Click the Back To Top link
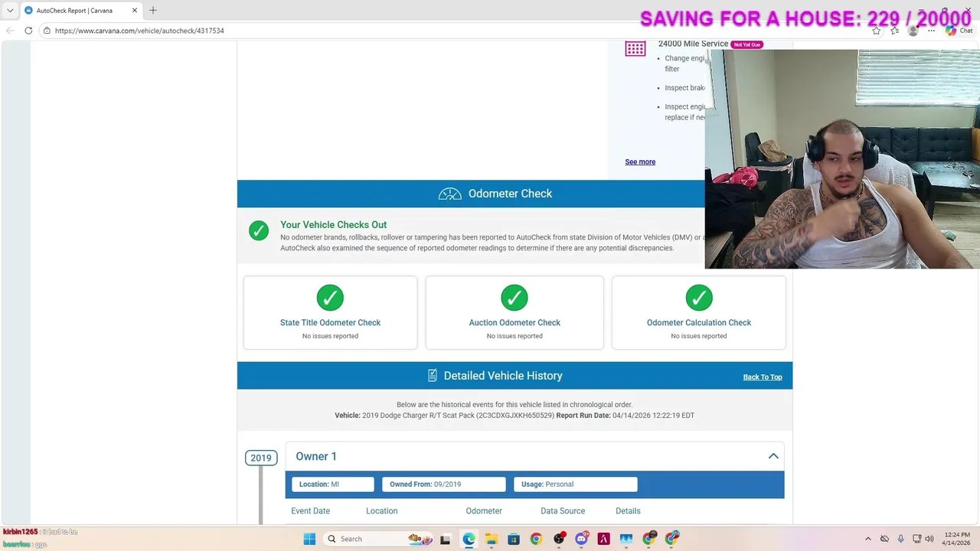The image size is (980, 551). pyautogui.click(x=763, y=377)
